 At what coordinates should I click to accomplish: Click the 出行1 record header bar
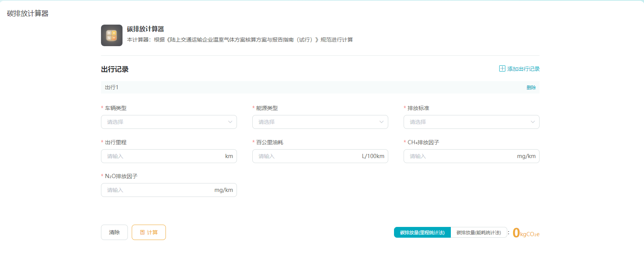pos(307,87)
